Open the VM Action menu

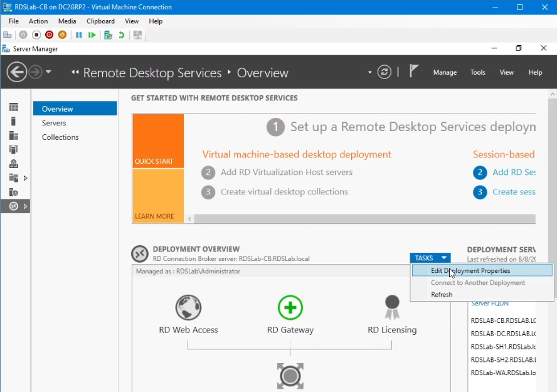(x=38, y=21)
